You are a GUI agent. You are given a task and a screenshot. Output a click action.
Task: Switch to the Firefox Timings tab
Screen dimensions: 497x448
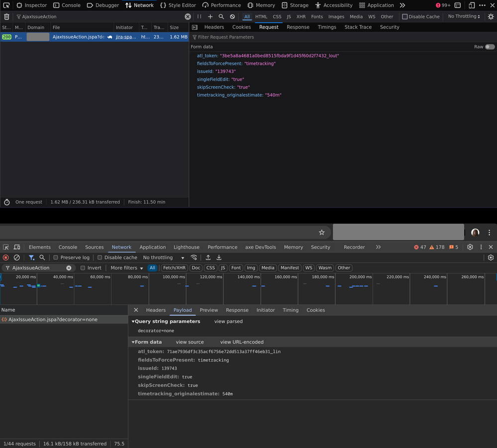[327, 27]
